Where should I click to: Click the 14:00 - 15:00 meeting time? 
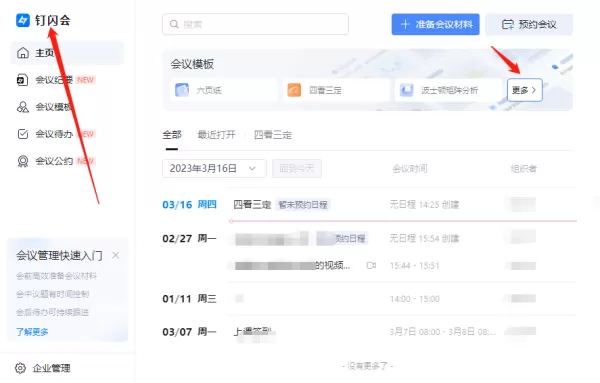click(x=414, y=299)
